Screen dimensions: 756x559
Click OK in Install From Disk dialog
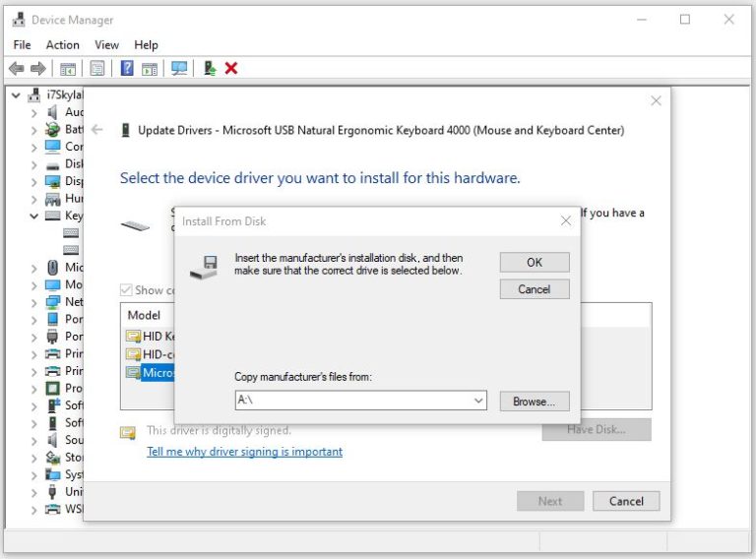point(535,262)
